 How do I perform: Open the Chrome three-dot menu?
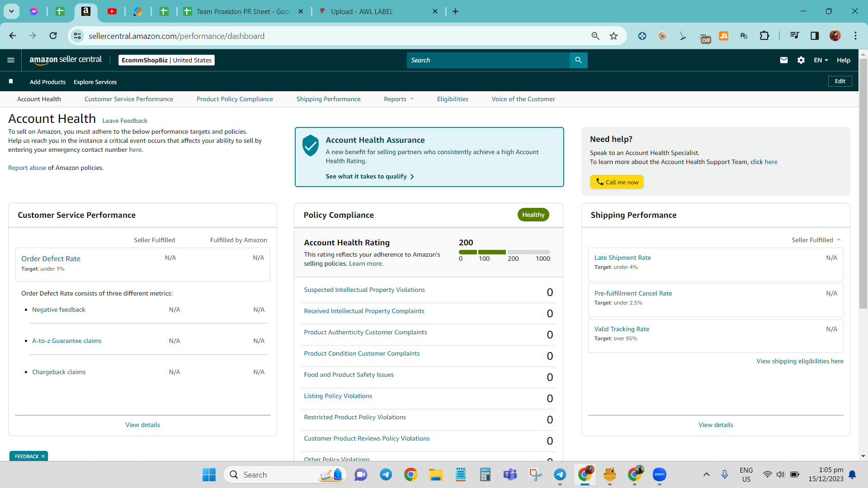coord(855,36)
